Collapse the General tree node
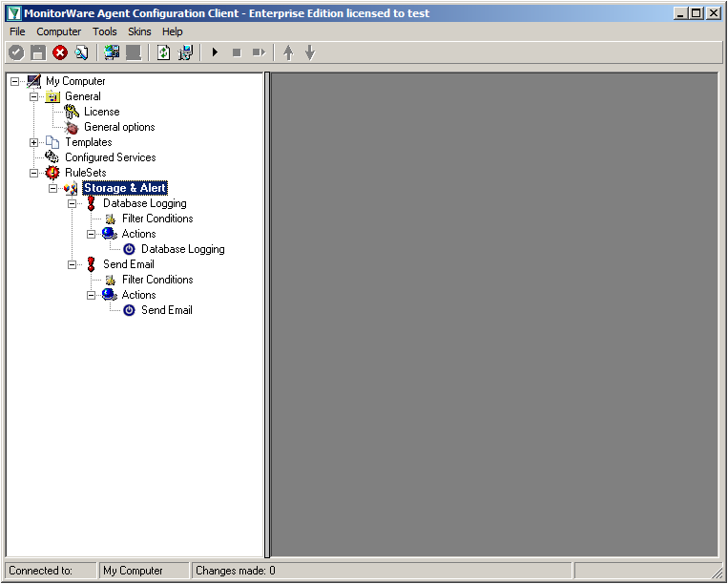This screenshot has height=584, width=728. [x=34, y=96]
